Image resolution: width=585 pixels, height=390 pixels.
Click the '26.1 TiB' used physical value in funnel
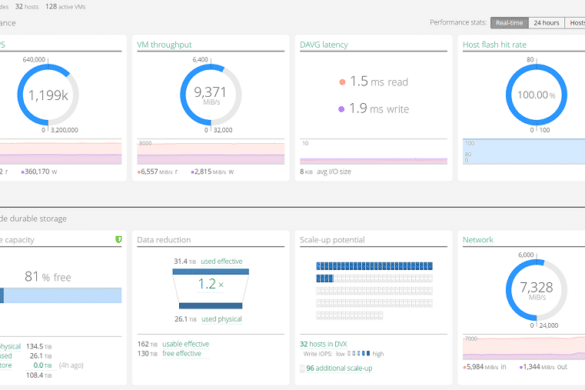(185, 319)
